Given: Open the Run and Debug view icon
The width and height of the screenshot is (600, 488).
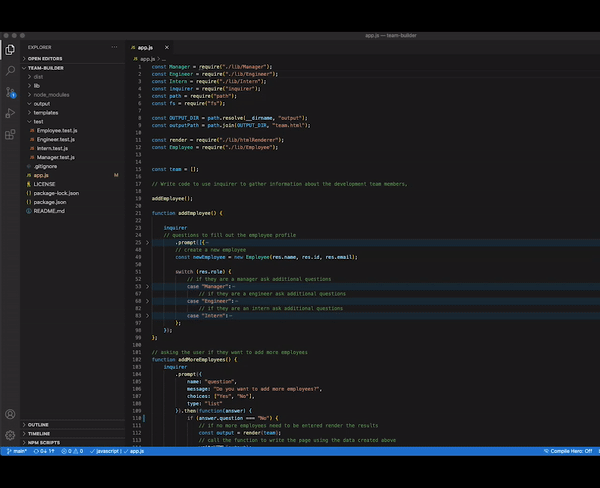Looking at the screenshot, I should 10,113.
